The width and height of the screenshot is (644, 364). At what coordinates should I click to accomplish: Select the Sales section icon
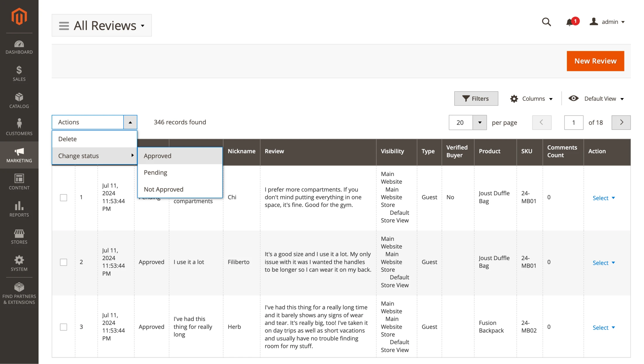tap(19, 73)
